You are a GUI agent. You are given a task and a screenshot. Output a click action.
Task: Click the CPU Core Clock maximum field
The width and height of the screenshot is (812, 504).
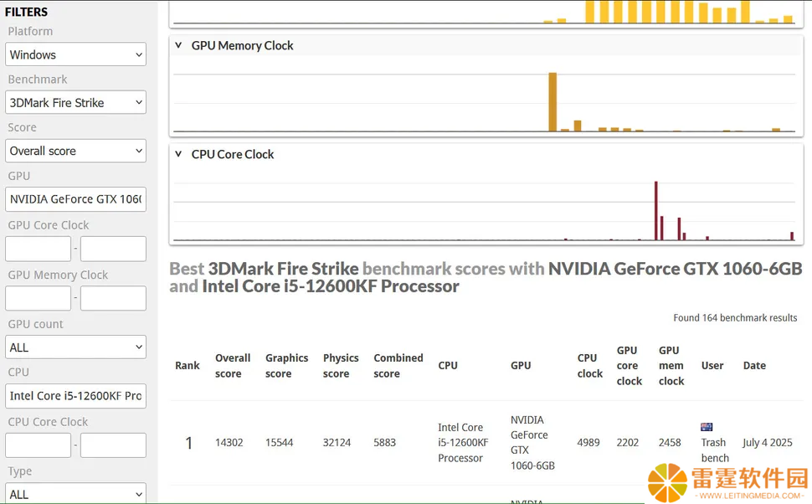pyautogui.click(x=113, y=445)
